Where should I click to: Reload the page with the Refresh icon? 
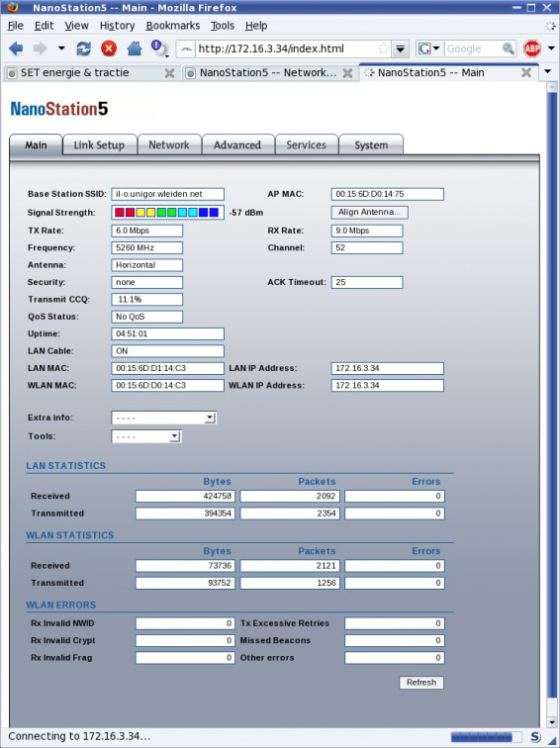click(83, 48)
